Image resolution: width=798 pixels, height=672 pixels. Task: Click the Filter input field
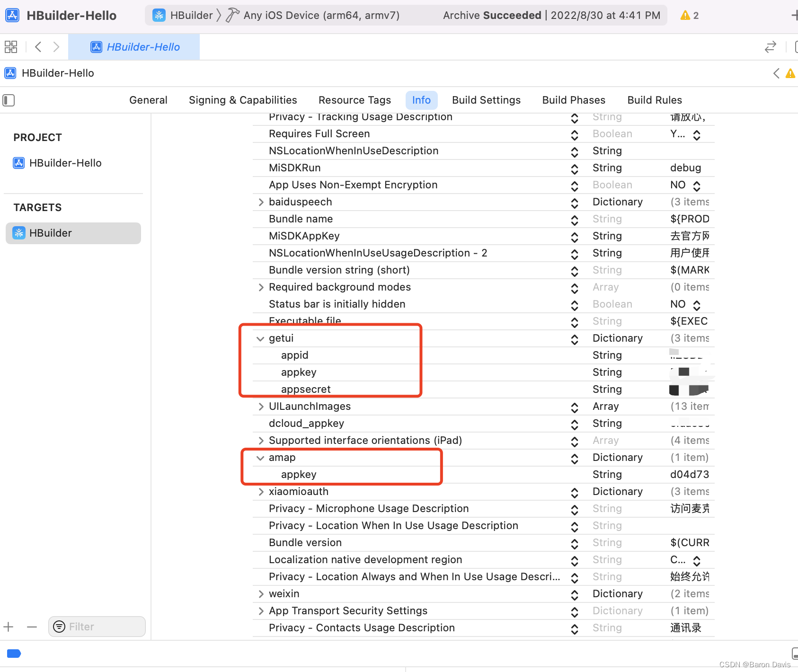(97, 627)
